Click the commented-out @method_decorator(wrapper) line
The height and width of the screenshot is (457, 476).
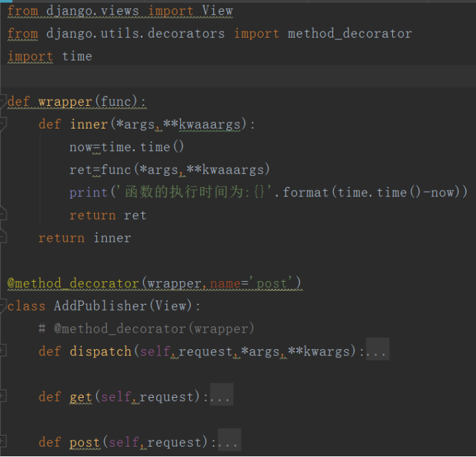coord(147,328)
